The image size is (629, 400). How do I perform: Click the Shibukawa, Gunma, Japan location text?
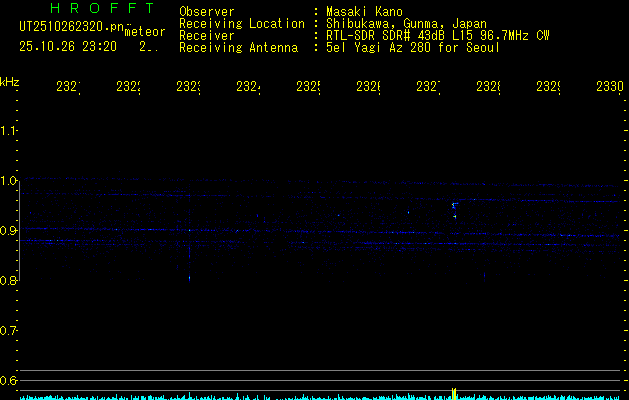399,23
